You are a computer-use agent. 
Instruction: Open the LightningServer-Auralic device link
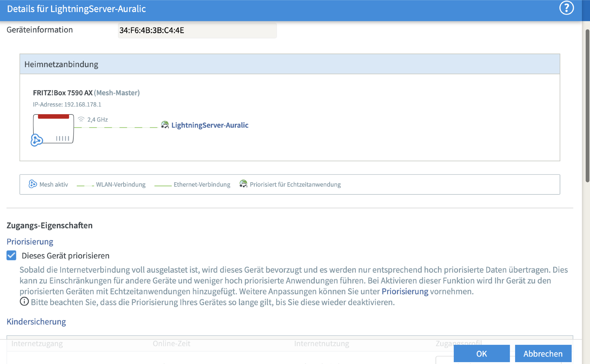coord(210,125)
